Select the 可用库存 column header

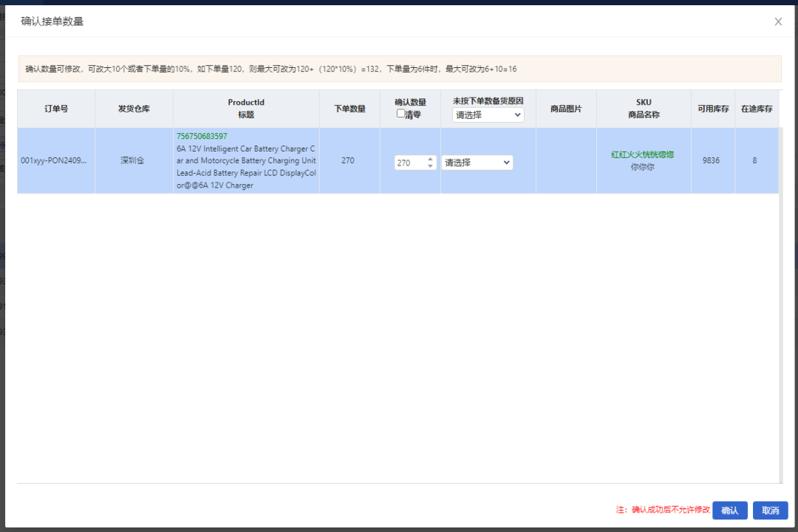[713, 109]
